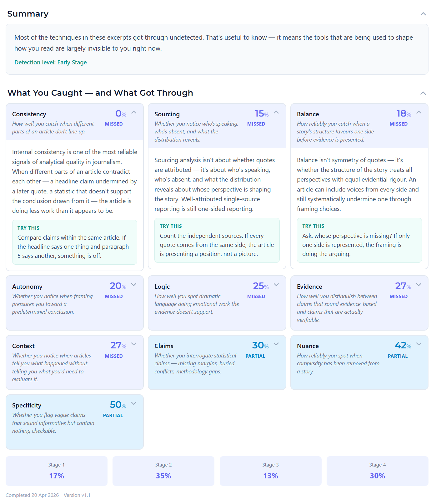
Task: Expand the Nuance card
Action: [x=419, y=344]
